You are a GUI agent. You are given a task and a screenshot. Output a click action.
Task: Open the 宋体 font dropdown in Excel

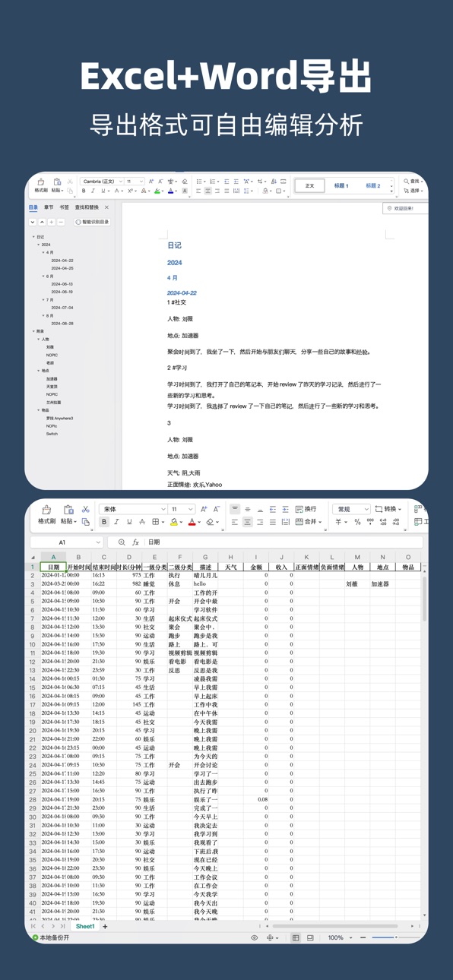[x=163, y=509]
